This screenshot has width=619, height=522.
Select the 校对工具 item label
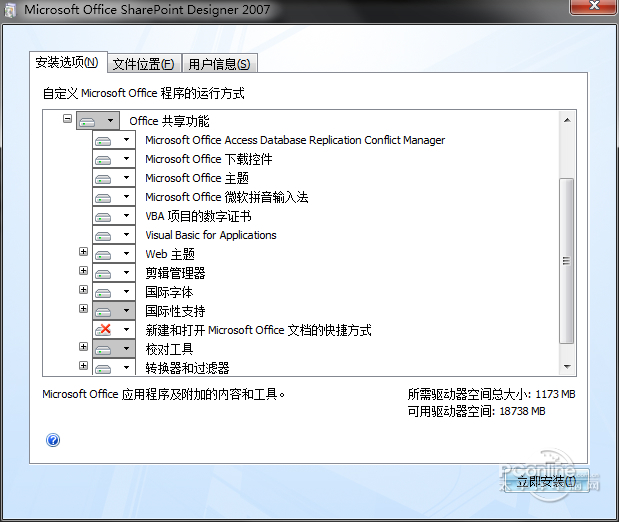169,349
